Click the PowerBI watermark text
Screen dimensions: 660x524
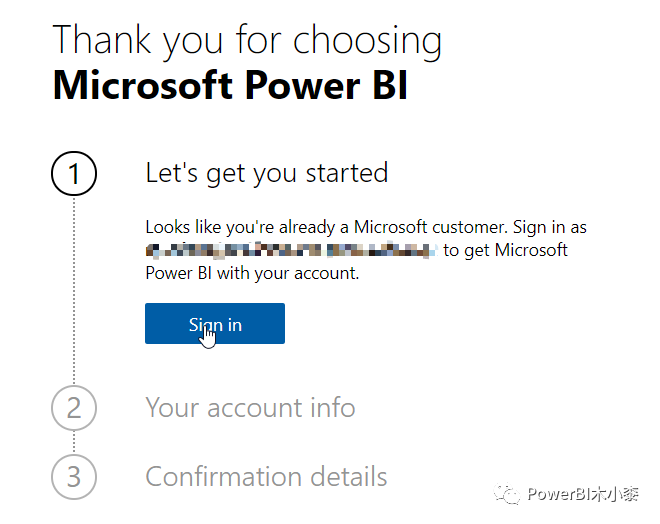coord(583,494)
